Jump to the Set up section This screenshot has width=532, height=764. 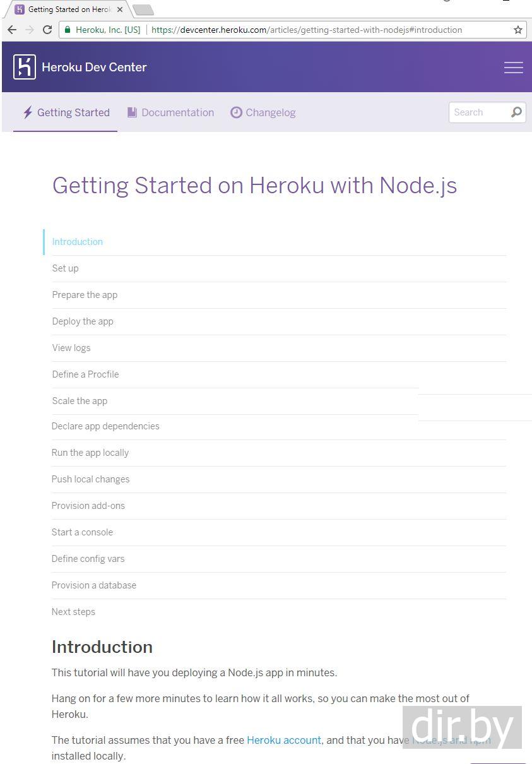(65, 268)
